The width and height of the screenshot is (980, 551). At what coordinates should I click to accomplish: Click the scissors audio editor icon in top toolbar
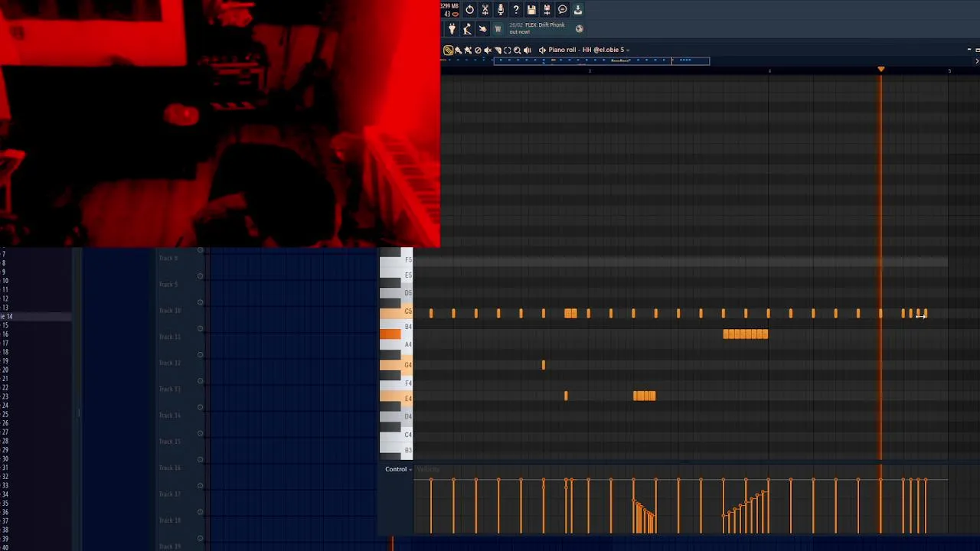(485, 9)
